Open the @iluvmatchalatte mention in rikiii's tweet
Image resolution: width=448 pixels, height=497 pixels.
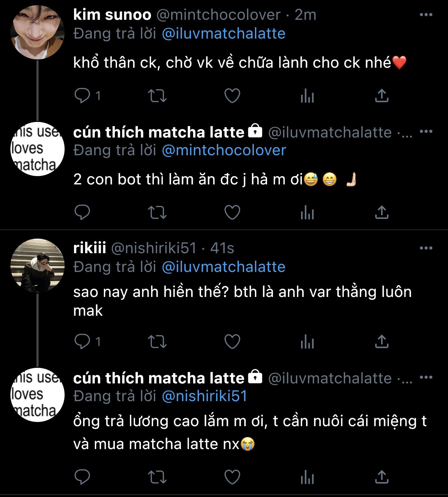click(x=224, y=267)
